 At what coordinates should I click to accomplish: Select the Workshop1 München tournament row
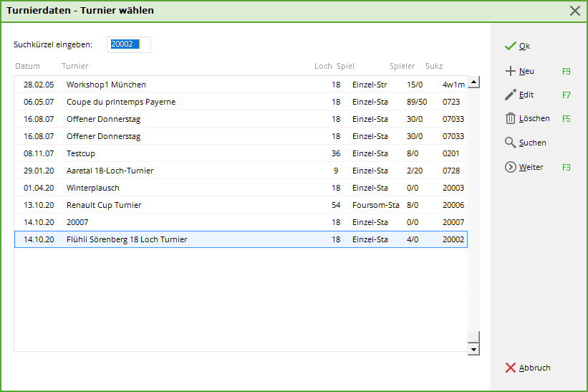[106, 85]
